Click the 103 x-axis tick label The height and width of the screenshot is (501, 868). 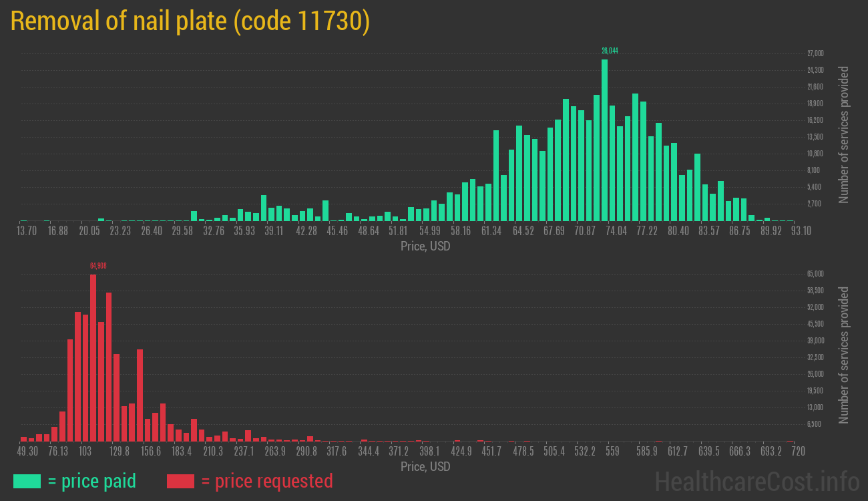(85, 452)
